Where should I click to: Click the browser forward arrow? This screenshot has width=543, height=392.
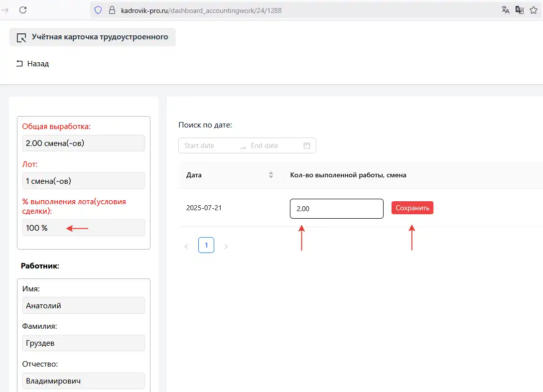point(5,10)
